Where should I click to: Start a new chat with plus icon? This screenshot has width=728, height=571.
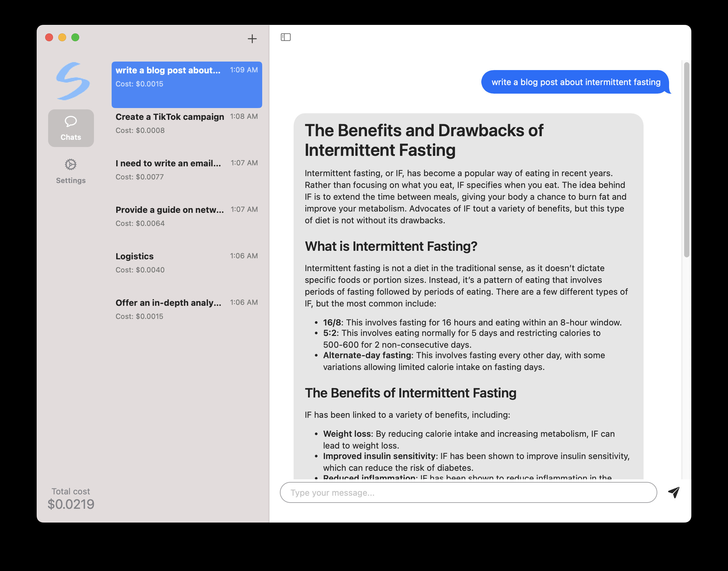click(x=252, y=39)
